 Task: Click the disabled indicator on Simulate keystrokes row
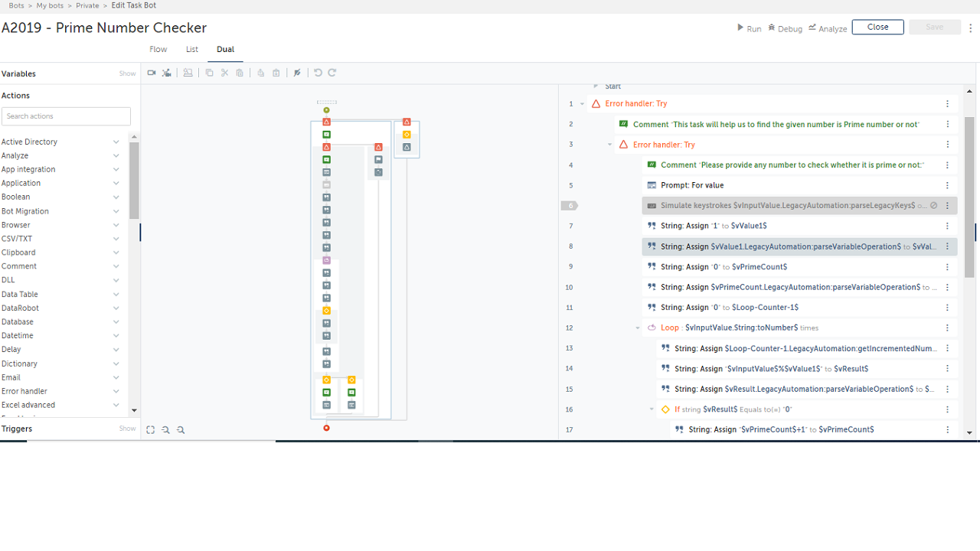tap(933, 206)
